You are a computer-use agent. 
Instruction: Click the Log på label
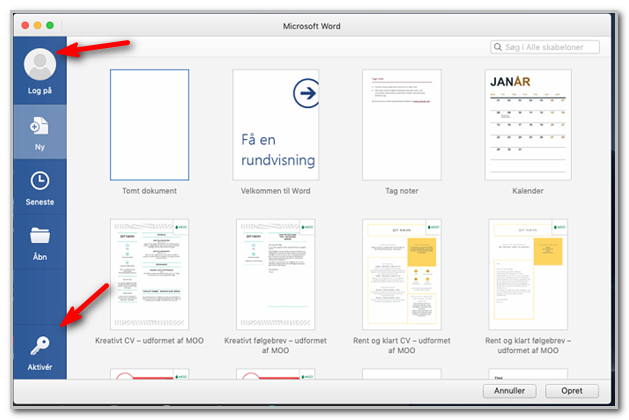coord(40,91)
